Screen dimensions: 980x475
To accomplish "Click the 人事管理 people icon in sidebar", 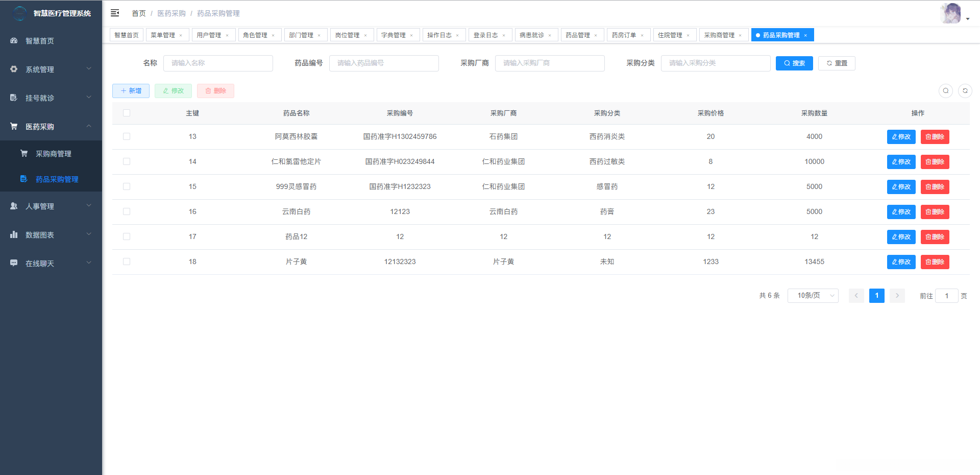I will (13, 206).
